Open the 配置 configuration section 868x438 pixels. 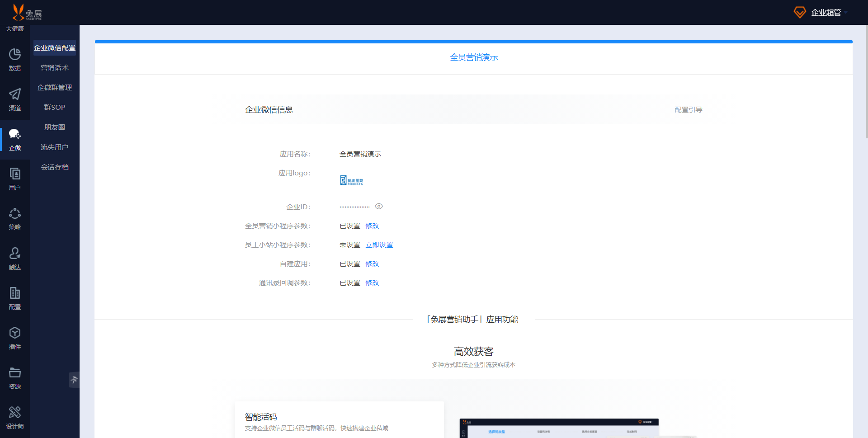point(15,298)
